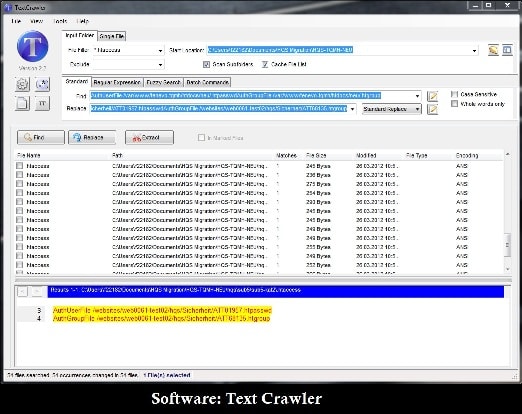Sort by the Encoding column header
522x414 pixels.
(x=467, y=155)
